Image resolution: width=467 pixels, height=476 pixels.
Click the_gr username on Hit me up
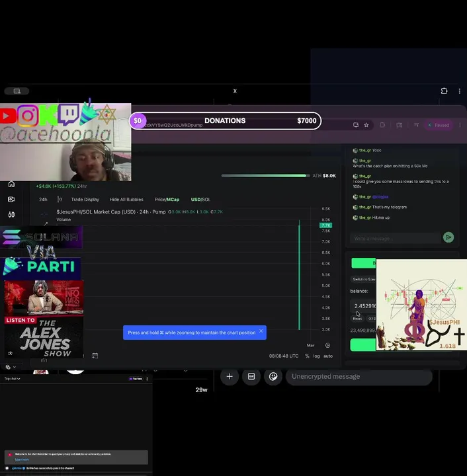pyautogui.click(x=364, y=218)
